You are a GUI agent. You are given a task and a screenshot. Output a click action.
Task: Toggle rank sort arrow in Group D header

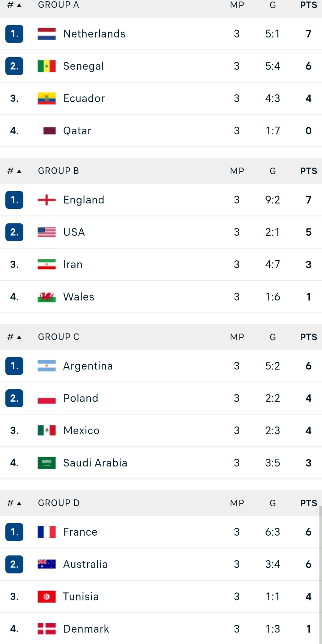19,503
